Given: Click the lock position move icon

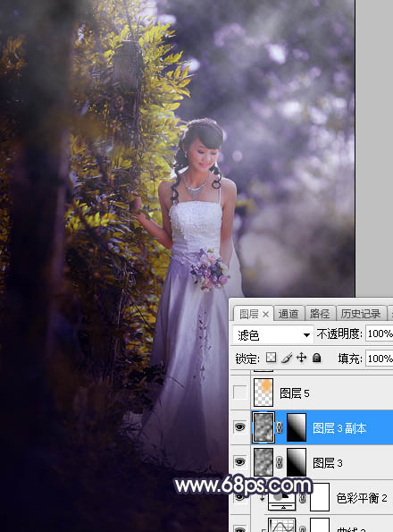Looking at the screenshot, I should tap(301, 358).
